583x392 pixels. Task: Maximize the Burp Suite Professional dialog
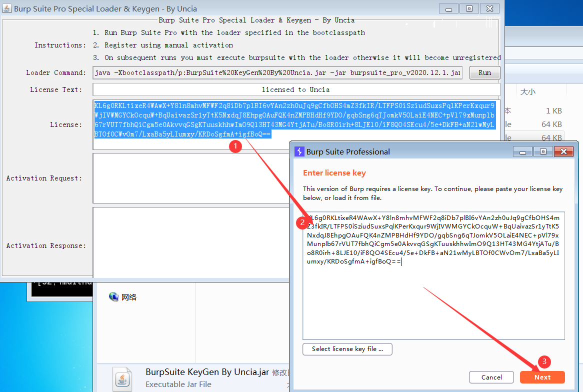coord(543,151)
